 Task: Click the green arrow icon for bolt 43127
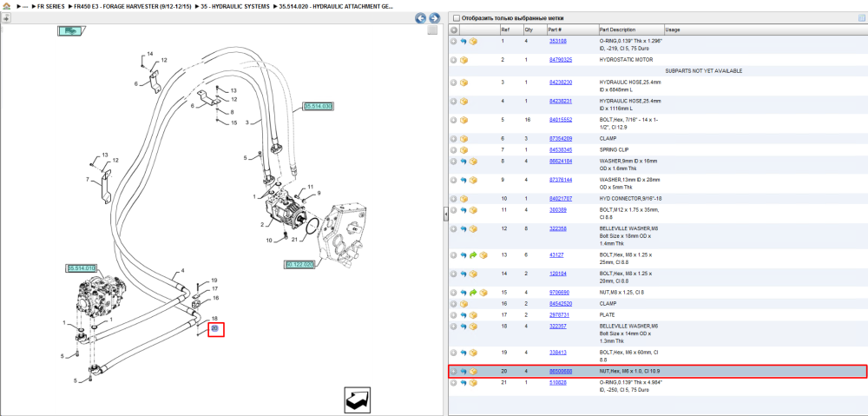click(x=473, y=255)
